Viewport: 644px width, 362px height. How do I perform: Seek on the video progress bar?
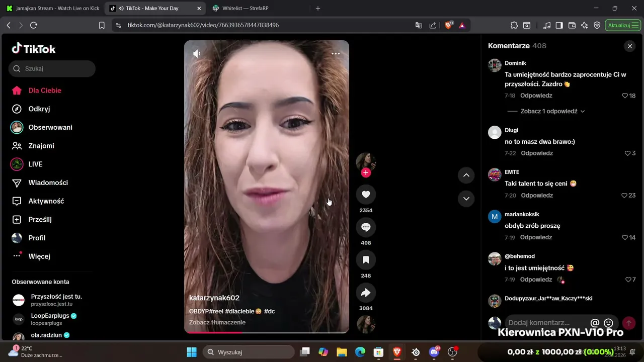coord(267,332)
